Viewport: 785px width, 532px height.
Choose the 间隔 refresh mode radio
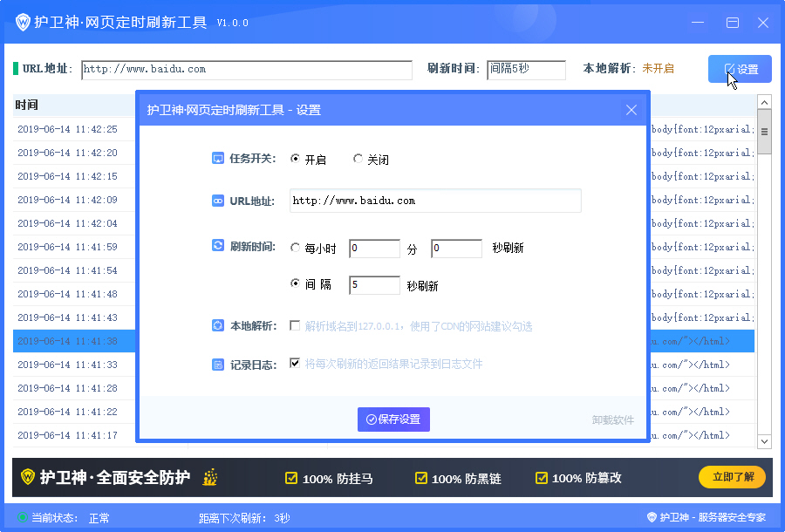point(295,283)
